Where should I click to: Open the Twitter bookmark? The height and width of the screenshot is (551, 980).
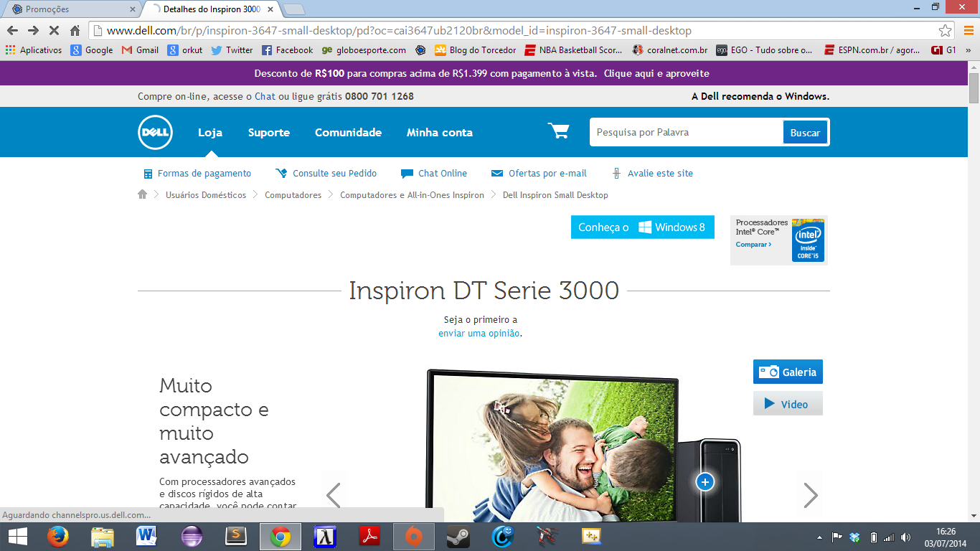point(232,50)
